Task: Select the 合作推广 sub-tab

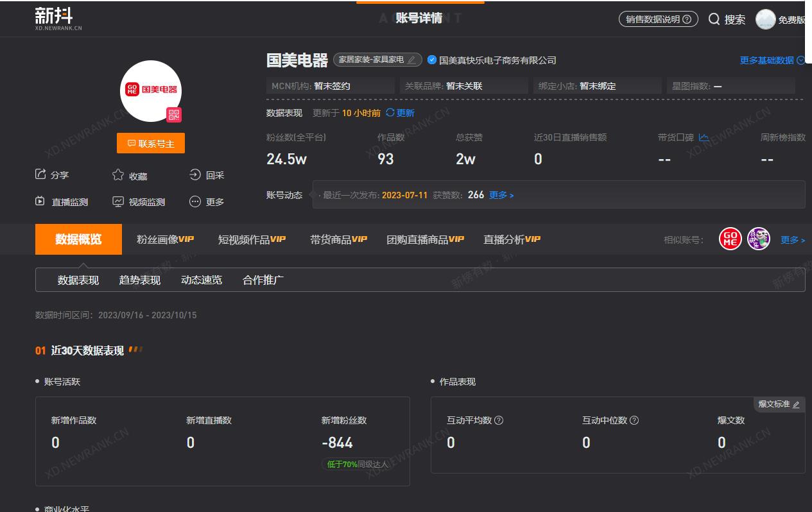Action: tap(263, 280)
